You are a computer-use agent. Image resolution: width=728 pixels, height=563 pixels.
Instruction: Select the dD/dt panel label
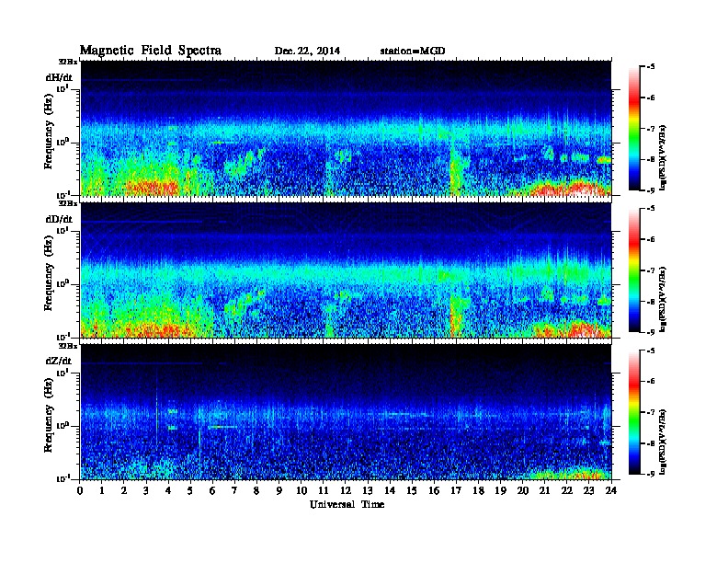59,219
